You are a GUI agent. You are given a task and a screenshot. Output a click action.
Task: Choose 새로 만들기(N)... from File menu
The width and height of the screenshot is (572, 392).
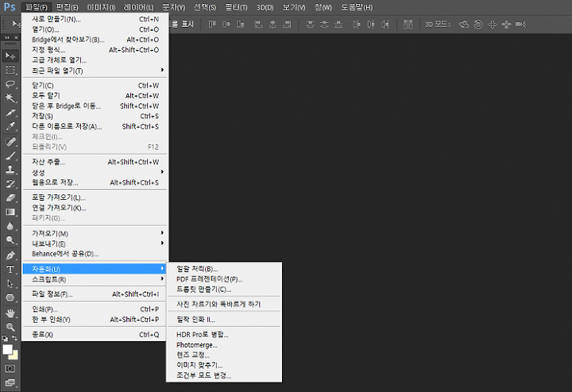click(95, 19)
